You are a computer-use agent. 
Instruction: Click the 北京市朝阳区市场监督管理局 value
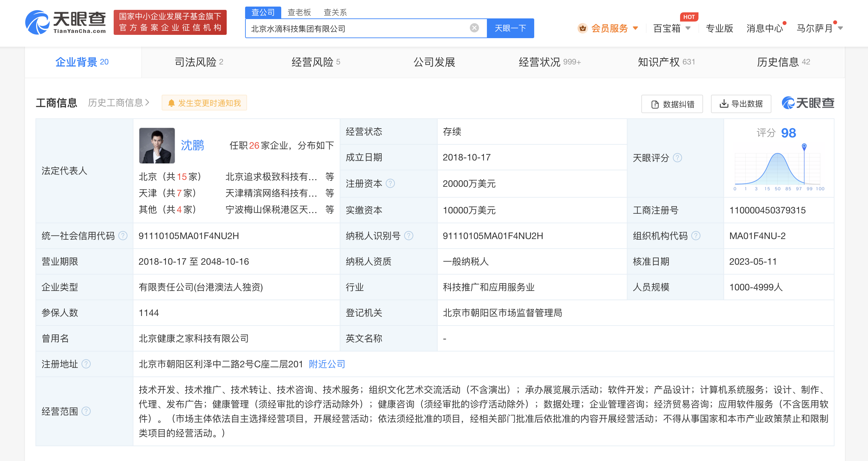(x=502, y=313)
